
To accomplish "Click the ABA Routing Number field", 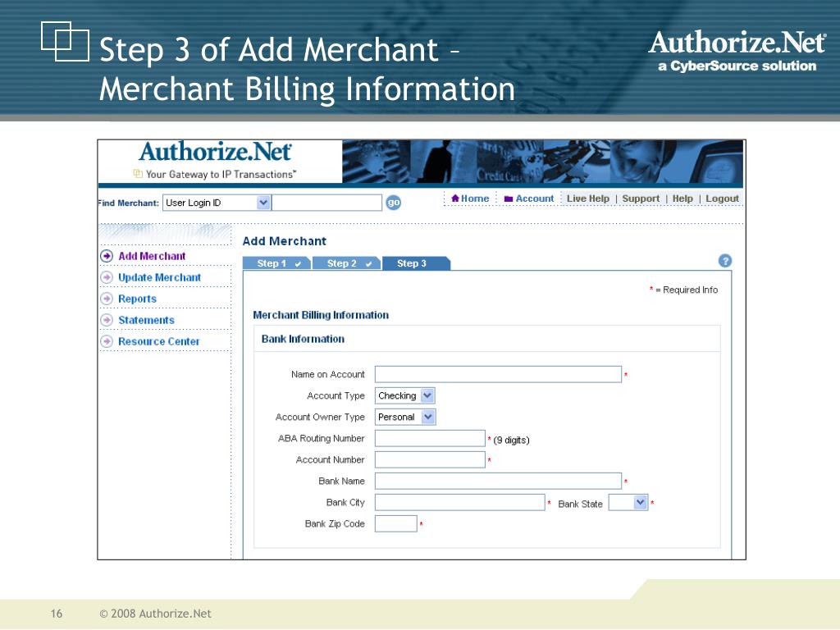I will (430, 438).
